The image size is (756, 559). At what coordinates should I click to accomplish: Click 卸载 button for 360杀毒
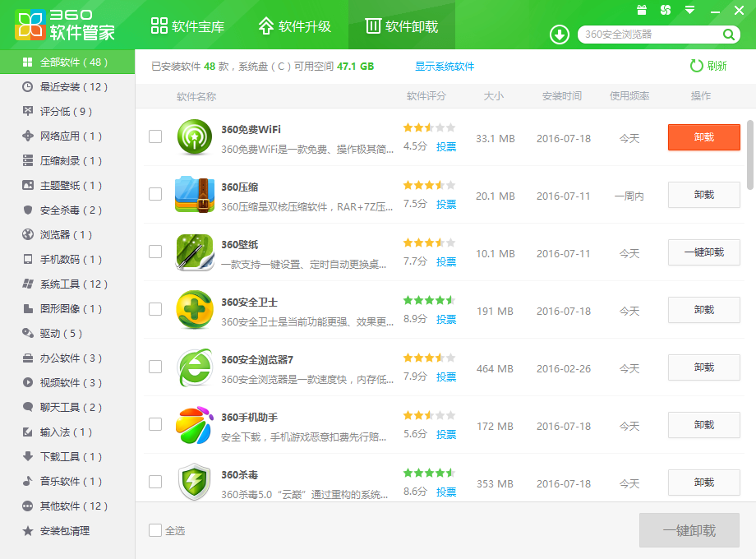tap(704, 483)
